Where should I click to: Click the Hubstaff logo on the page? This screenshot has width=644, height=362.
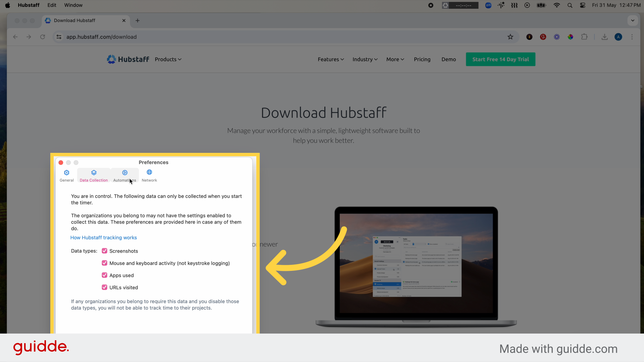[128, 59]
